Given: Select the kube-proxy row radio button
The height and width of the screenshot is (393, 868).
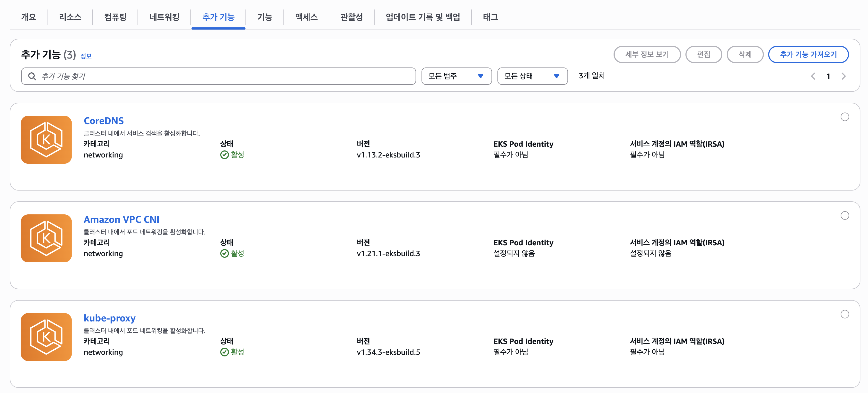Looking at the screenshot, I should click(x=844, y=314).
